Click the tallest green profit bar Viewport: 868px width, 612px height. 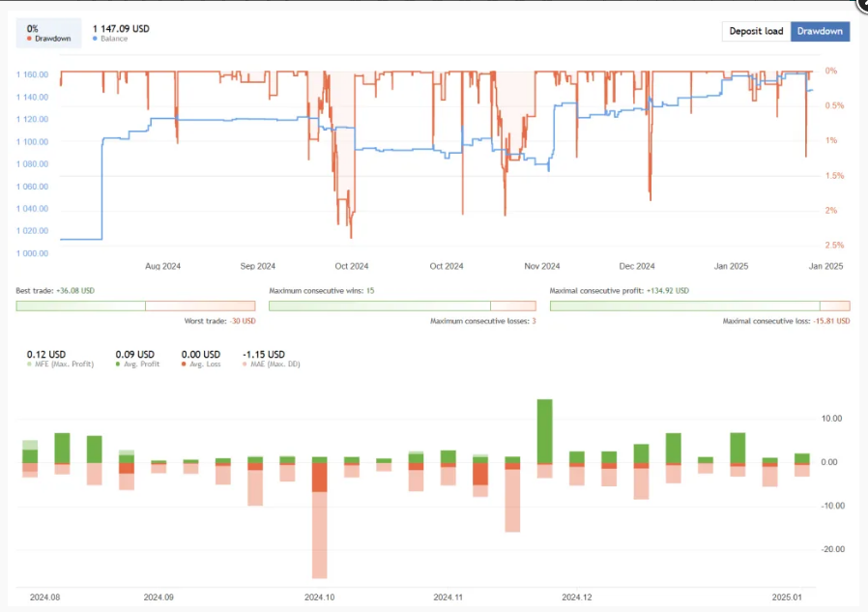point(545,431)
